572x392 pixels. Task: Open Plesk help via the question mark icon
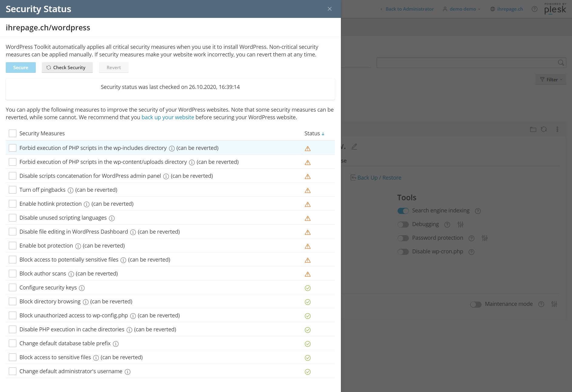(534, 9)
